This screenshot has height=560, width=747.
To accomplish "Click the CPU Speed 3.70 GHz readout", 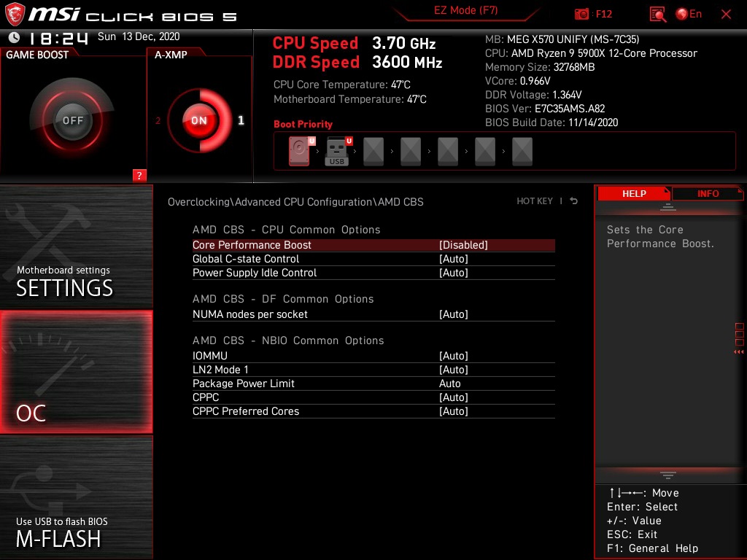I will pyautogui.click(x=354, y=43).
